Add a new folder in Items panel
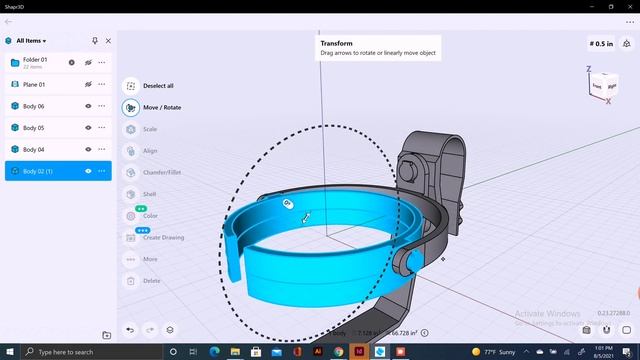Screen dimensions: 640x360 point(107,335)
